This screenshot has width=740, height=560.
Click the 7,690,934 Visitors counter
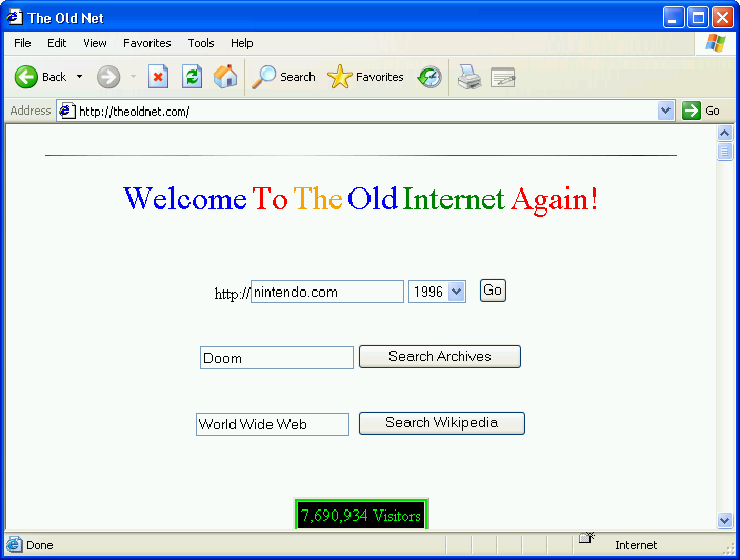tap(361, 514)
